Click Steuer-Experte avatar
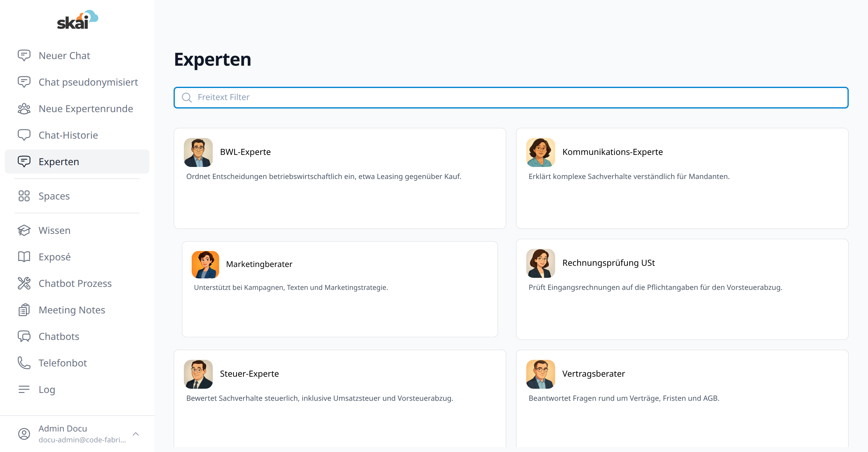Viewport: 868px width, 452px height. click(198, 374)
